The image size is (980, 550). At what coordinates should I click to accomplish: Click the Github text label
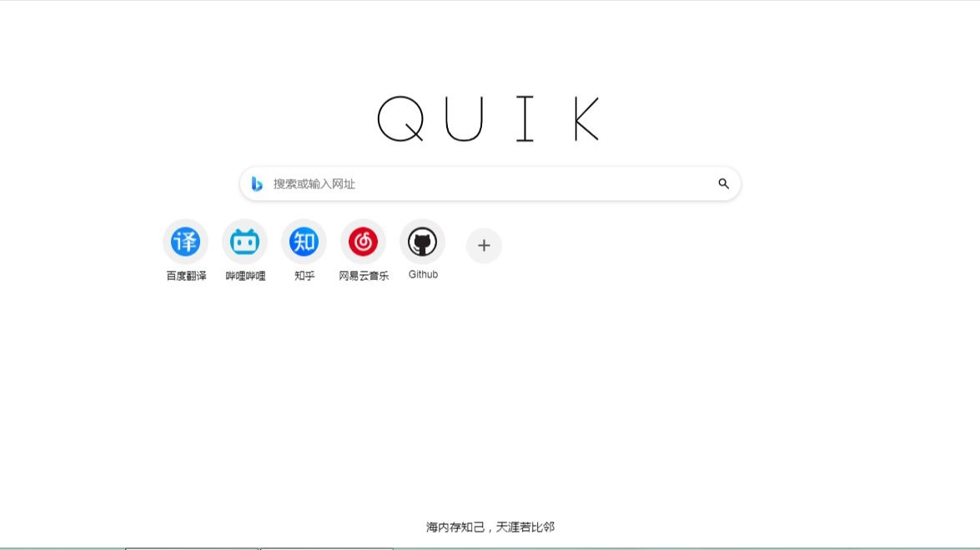click(x=423, y=275)
